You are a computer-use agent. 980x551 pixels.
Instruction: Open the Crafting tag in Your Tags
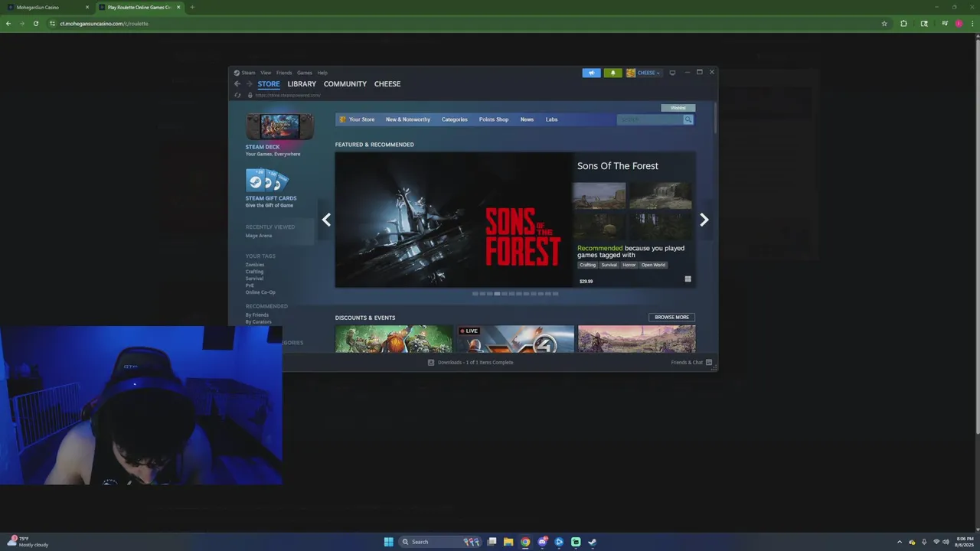tap(254, 272)
